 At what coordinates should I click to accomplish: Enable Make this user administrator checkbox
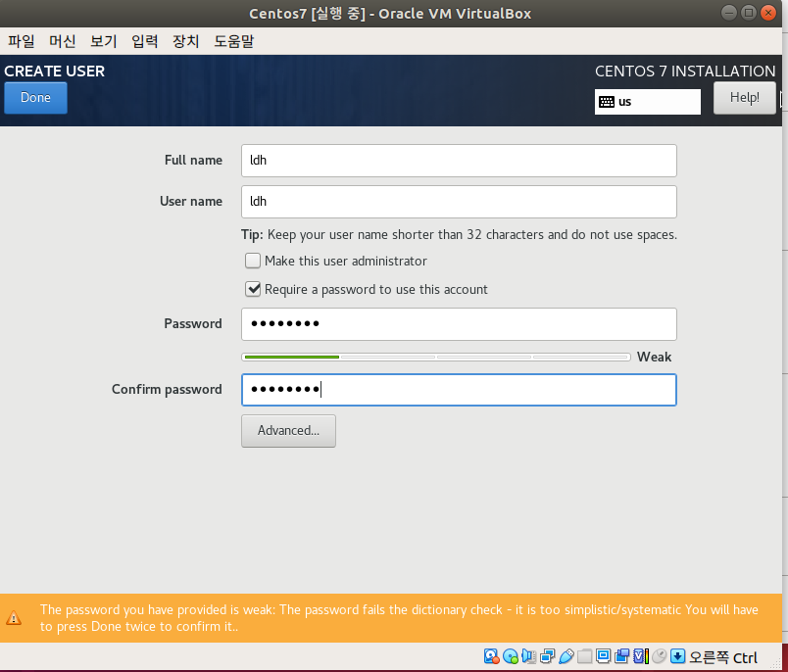252,261
